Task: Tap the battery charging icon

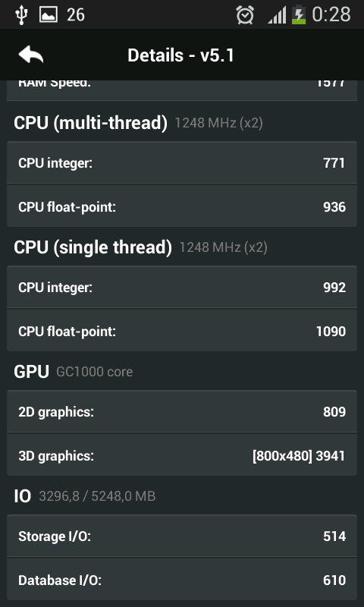Action: (x=298, y=15)
